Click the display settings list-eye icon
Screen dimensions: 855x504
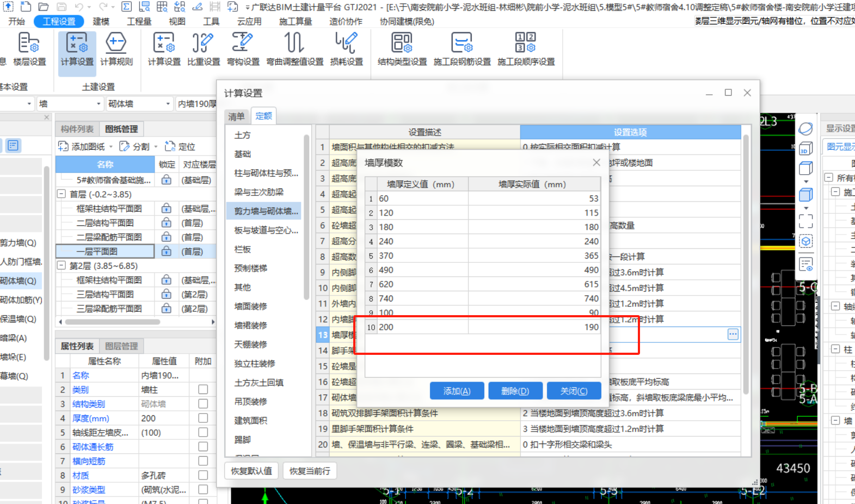click(806, 265)
